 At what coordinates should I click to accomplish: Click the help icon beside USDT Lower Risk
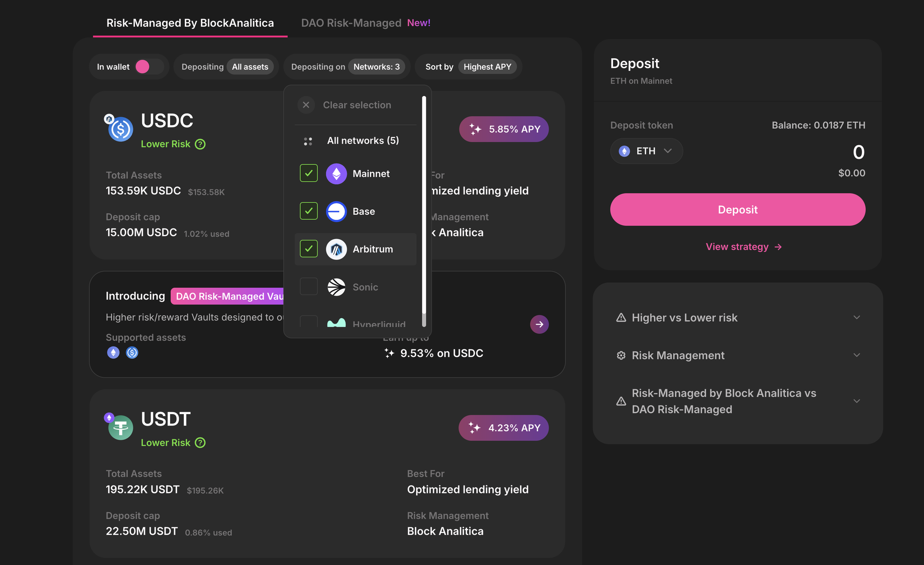coord(200,443)
